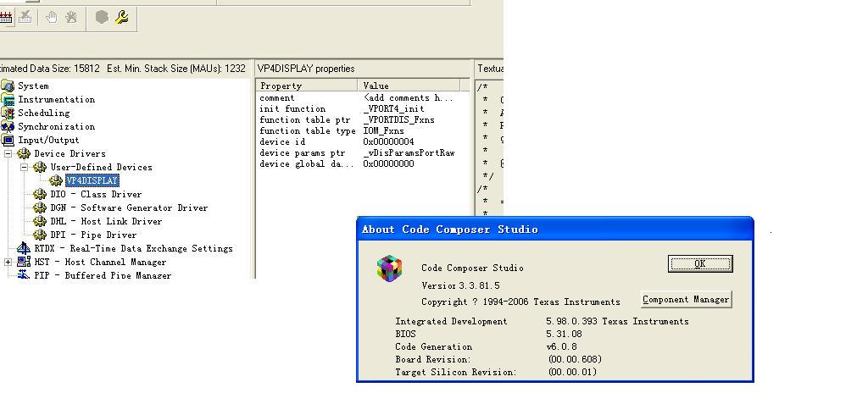Select DHL - Host Link Driver label
Screen dimensions: 868x404
pos(106,221)
